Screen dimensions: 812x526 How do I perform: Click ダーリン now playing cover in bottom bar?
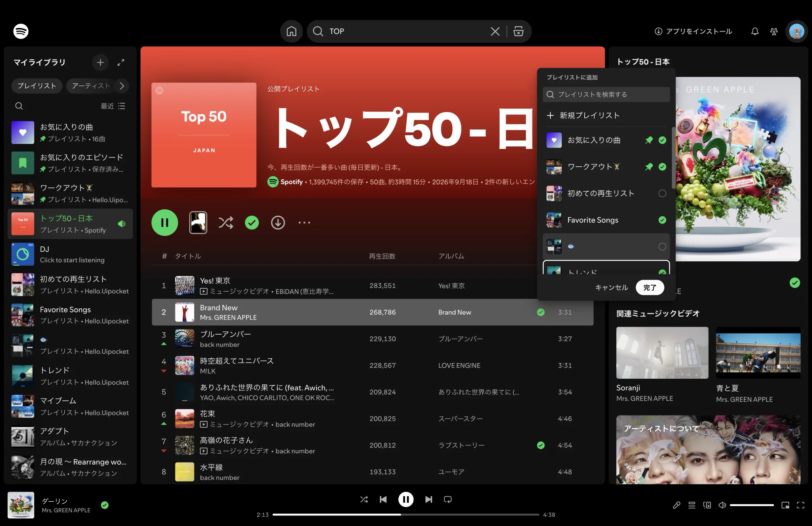(x=21, y=505)
